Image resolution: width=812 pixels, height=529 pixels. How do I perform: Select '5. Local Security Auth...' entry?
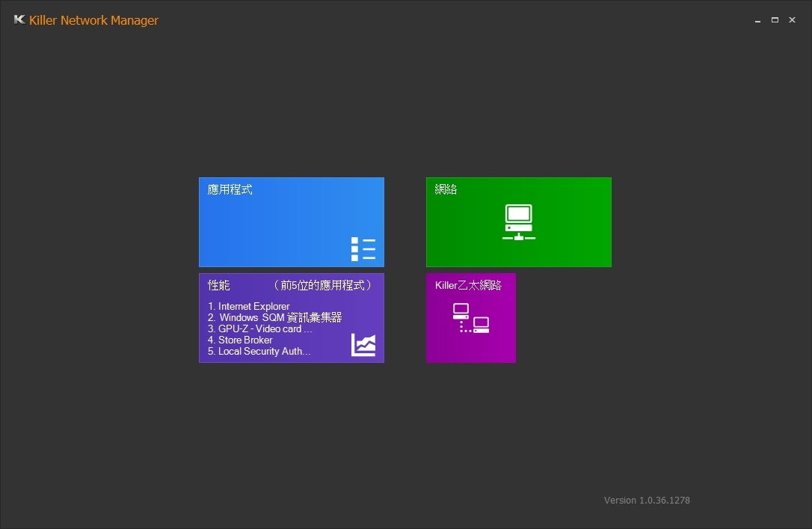(x=259, y=351)
